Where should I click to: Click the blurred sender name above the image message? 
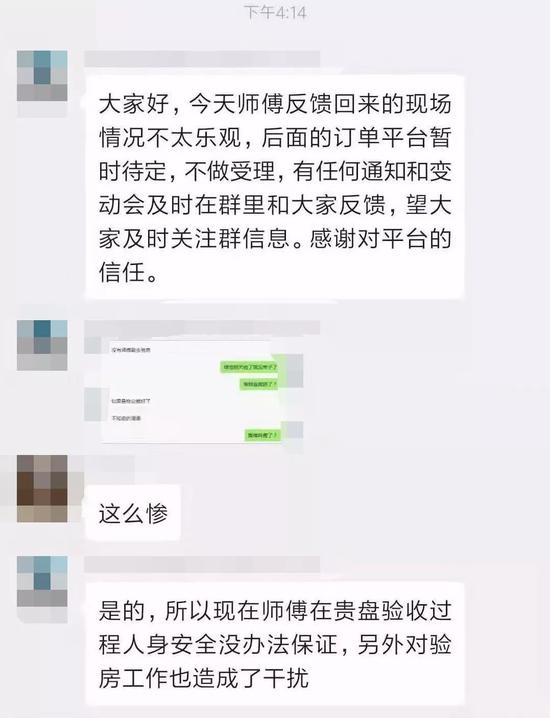click(x=202, y=328)
